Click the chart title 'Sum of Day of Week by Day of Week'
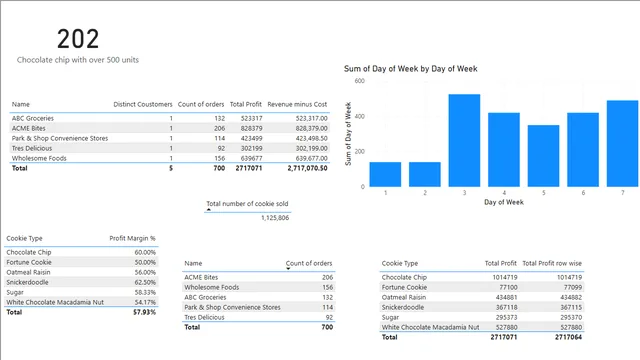Viewport: 640px width, 360px height. [x=411, y=69]
